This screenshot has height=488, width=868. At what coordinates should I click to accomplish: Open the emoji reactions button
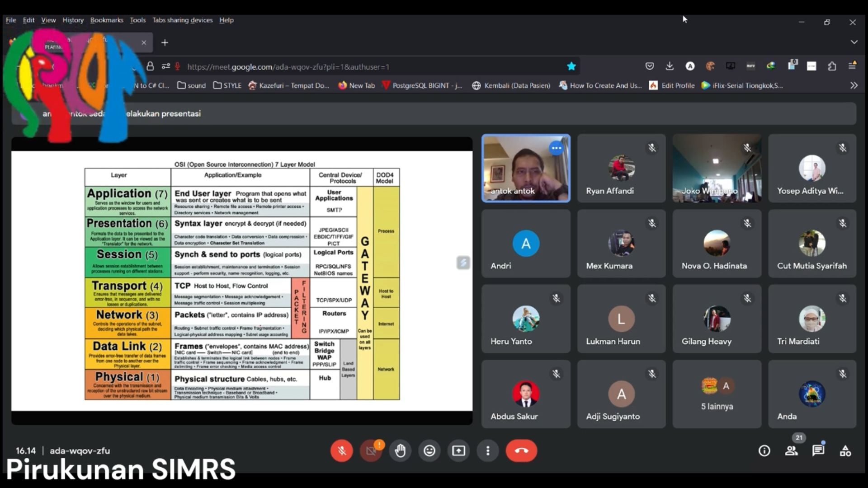[x=429, y=450]
